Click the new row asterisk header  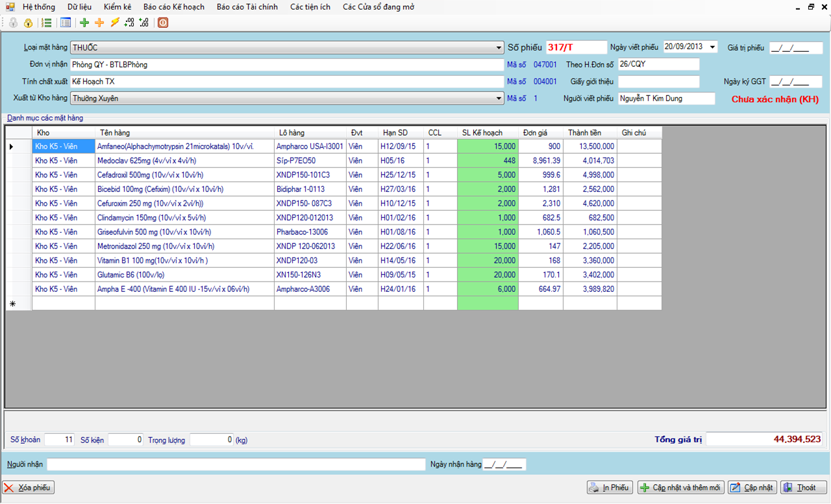pos(19,304)
